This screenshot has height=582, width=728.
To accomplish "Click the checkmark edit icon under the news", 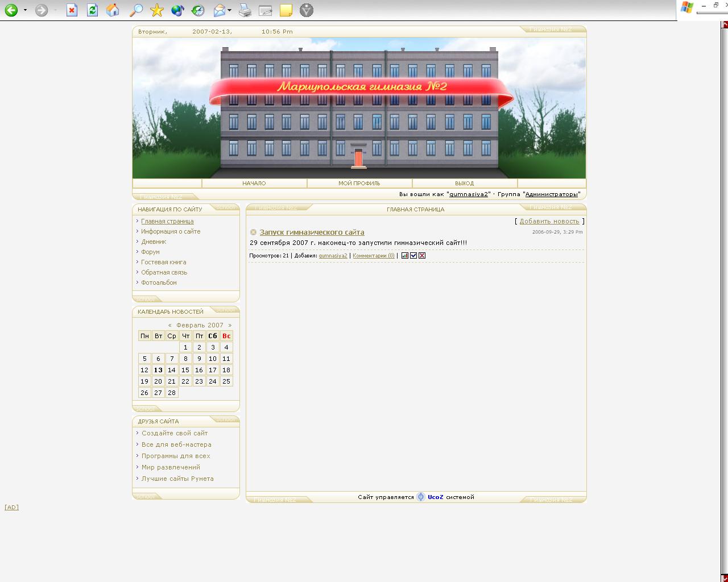I will (413, 256).
